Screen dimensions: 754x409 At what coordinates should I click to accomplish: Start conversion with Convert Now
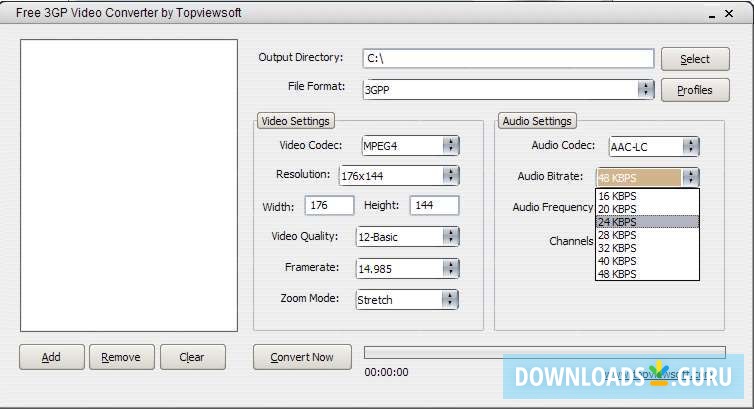tap(302, 357)
